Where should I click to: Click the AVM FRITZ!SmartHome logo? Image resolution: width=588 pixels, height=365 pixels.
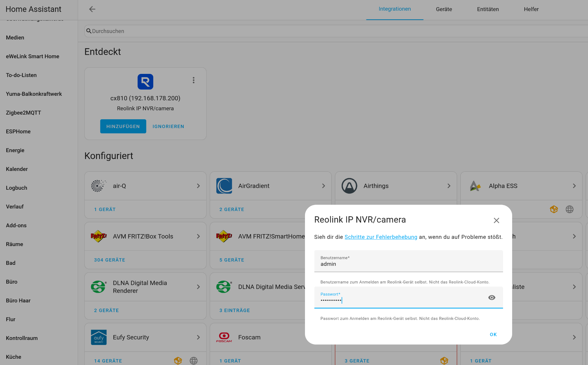pos(224,236)
